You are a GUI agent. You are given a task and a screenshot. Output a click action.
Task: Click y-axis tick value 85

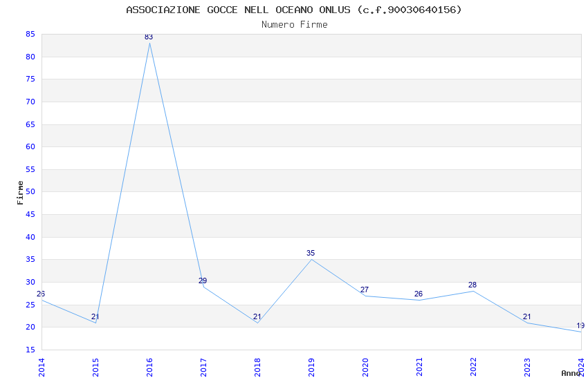(x=30, y=34)
